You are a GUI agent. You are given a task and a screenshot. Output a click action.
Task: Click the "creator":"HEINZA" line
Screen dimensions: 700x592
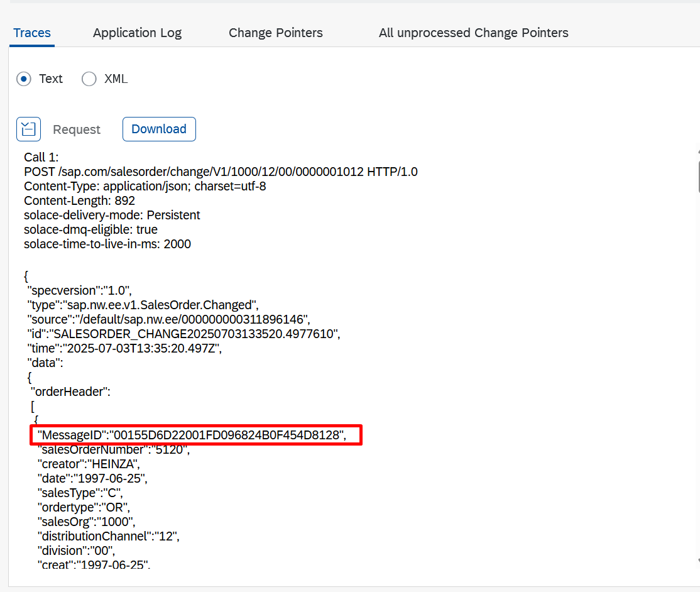[89, 464]
